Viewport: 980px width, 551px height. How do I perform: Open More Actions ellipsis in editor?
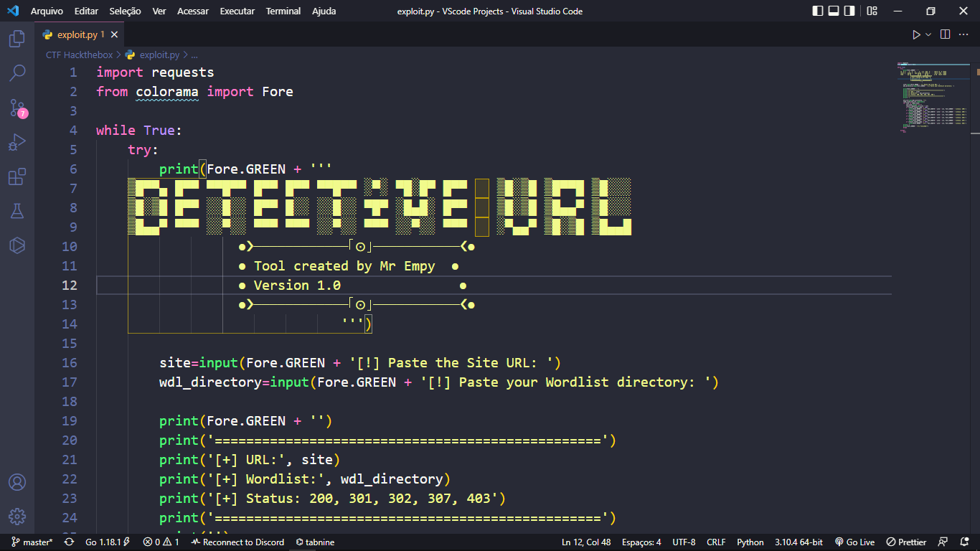(963, 34)
